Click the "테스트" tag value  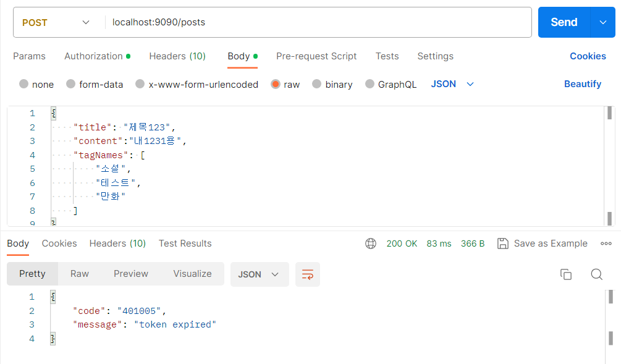pyautogui.click(x=116, y=182)
